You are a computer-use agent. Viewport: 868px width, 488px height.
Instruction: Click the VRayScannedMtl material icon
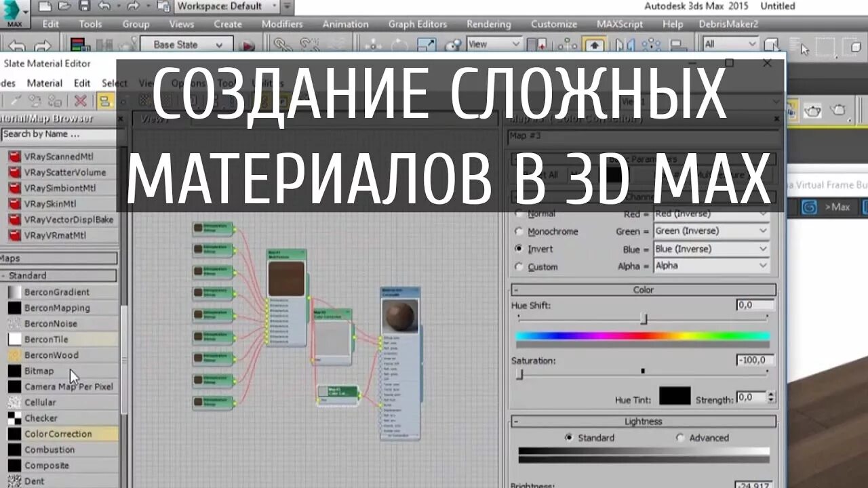coord(14,157)
